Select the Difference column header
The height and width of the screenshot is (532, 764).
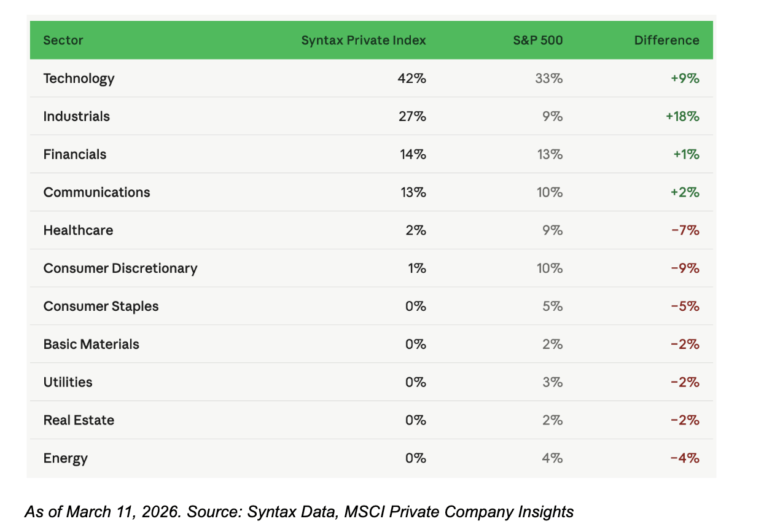[x=667, y=41]
